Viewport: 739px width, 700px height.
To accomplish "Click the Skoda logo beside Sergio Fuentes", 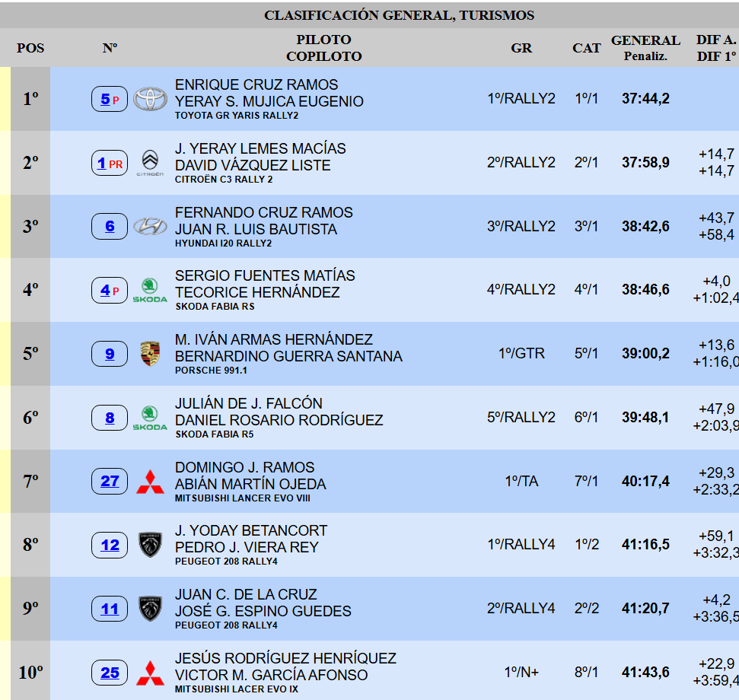I will [x=150, y=290].
